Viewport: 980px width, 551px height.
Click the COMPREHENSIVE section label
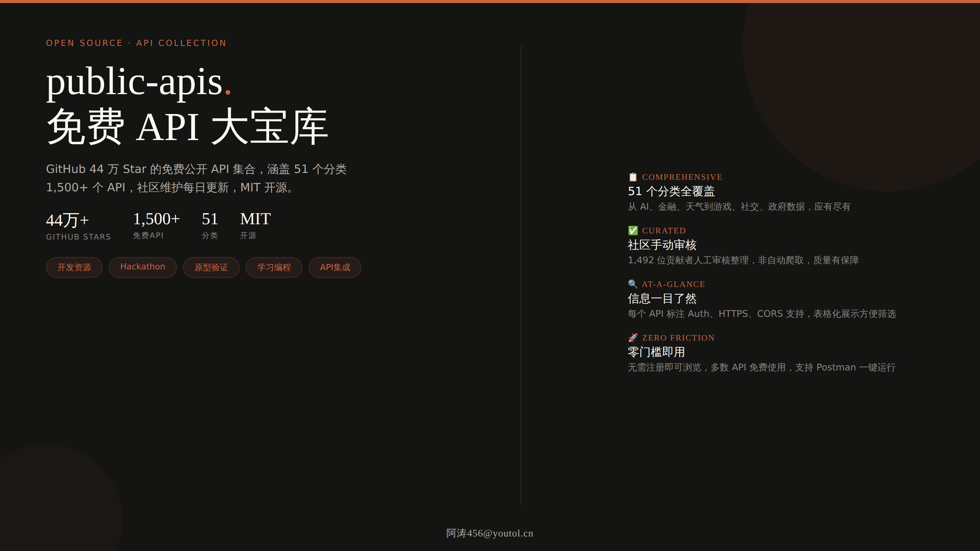coord(682,177)
